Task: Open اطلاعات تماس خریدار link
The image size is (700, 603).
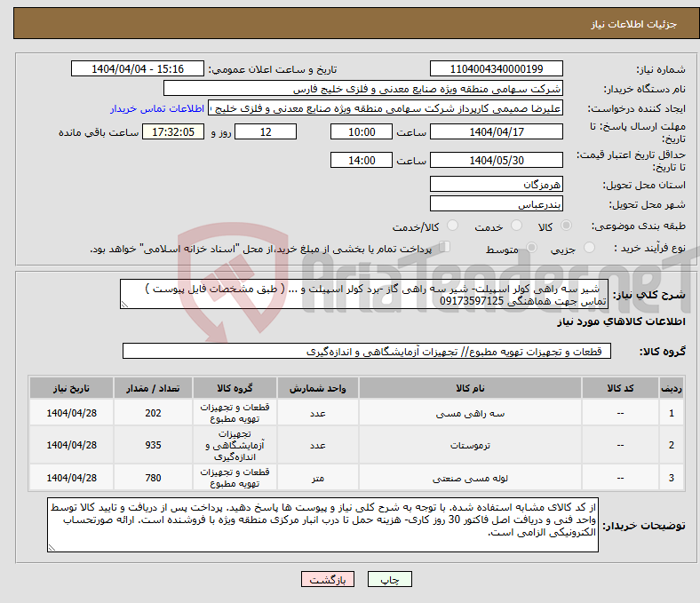Action: pyautogui.click(x=157, y=108)
